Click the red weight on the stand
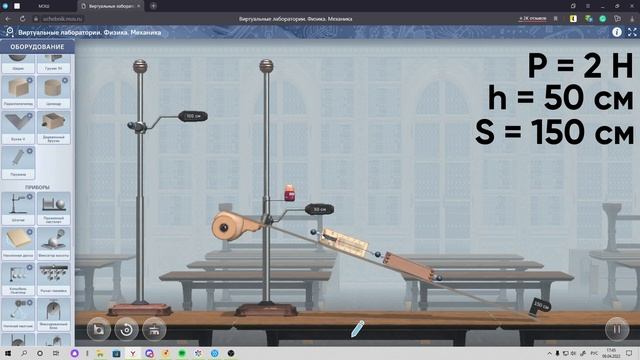640x360 pixels. pos(289,193)
